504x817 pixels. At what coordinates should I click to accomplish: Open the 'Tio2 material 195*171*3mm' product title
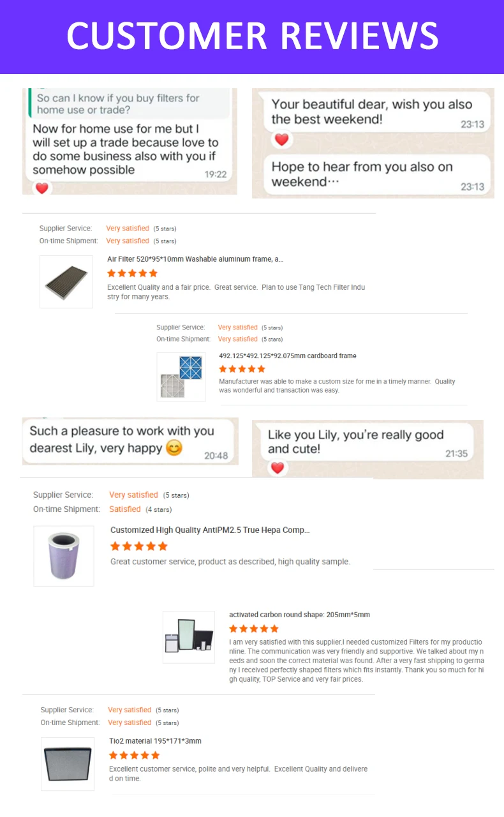tap(155, 741)
